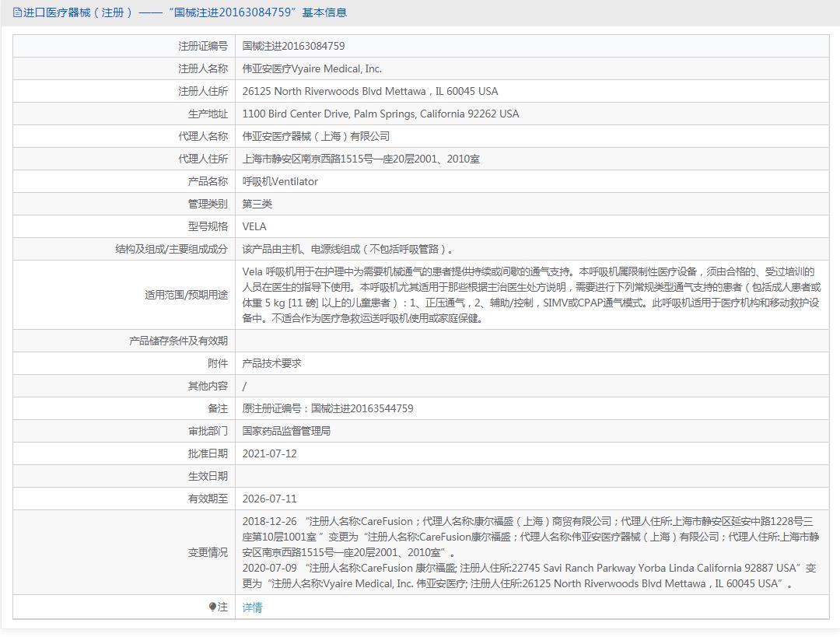The height and width of the screenshot is (637, 840).
Task: Click the 附件 label
Action: 218,363
